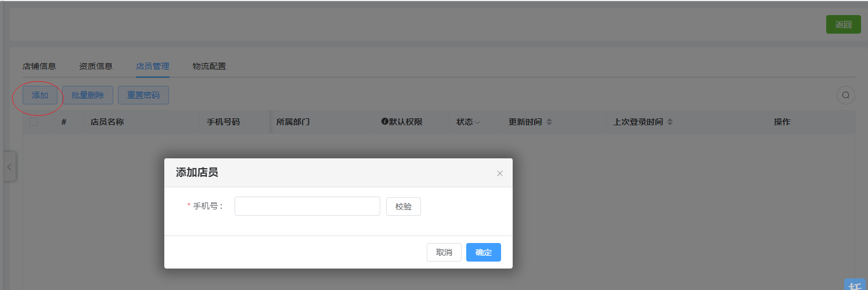Click the 批量删除 button
The width and height of the screenshot is (868, 290).
coord(88,95)
